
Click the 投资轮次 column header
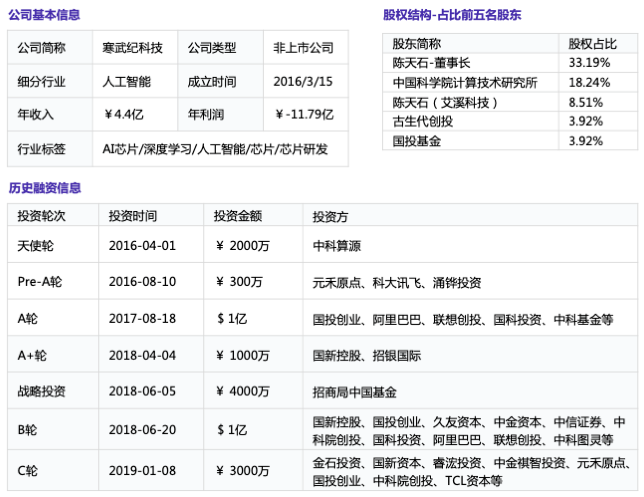click(x=42, y=215)
